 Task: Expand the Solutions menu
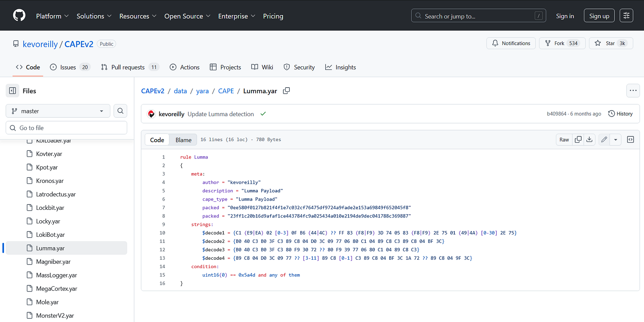click(94, 16)
